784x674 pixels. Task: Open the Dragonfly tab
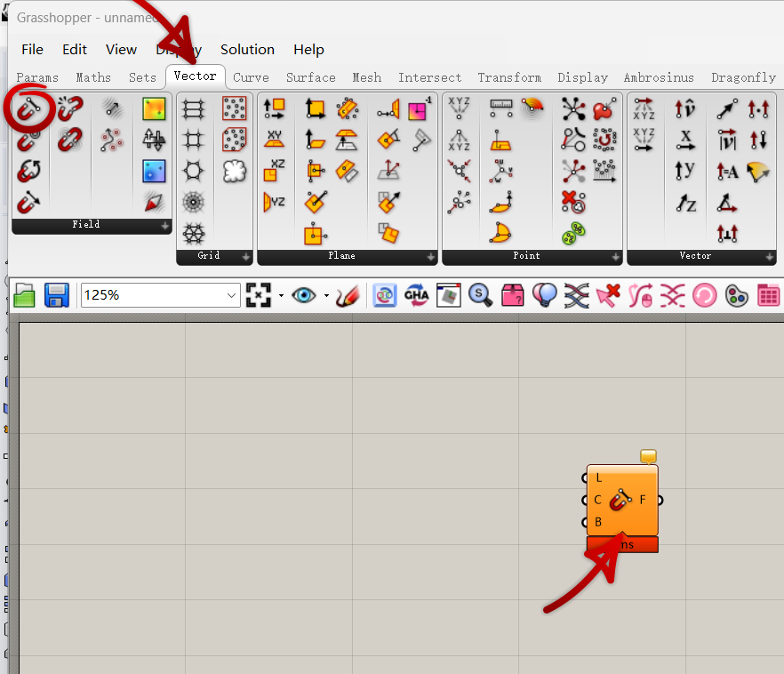743,77
